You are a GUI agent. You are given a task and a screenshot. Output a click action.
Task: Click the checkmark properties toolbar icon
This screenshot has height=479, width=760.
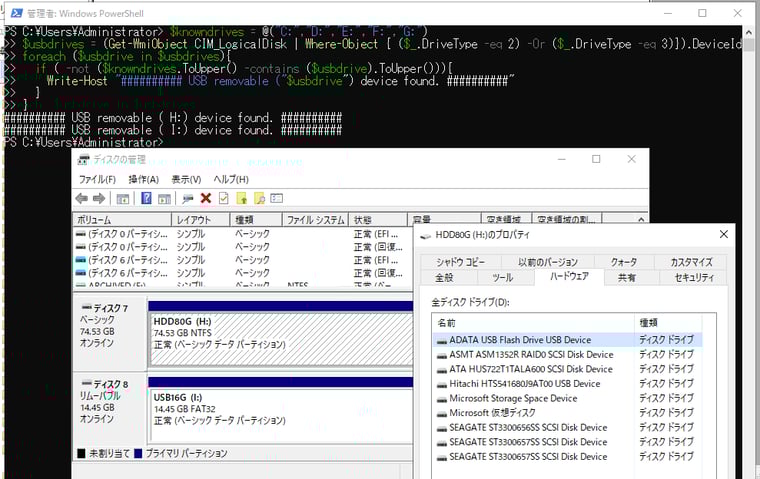click(223, 198)
